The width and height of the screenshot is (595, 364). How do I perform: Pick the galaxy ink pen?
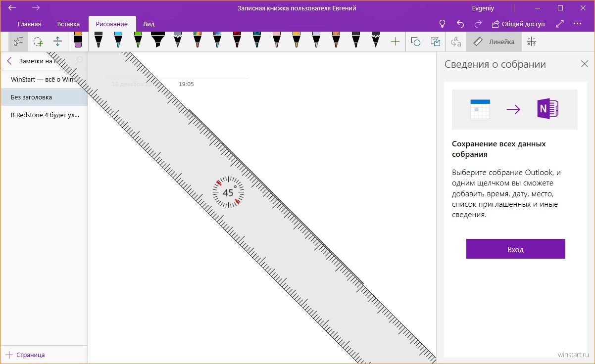coord(217,40)
